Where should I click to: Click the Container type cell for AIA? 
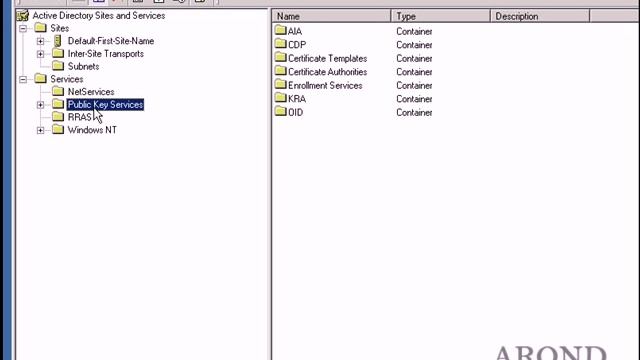(414, 31)
